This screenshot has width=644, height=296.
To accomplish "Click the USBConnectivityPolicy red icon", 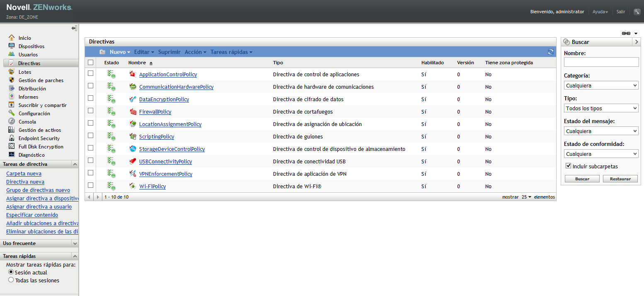I will point(133,161).
